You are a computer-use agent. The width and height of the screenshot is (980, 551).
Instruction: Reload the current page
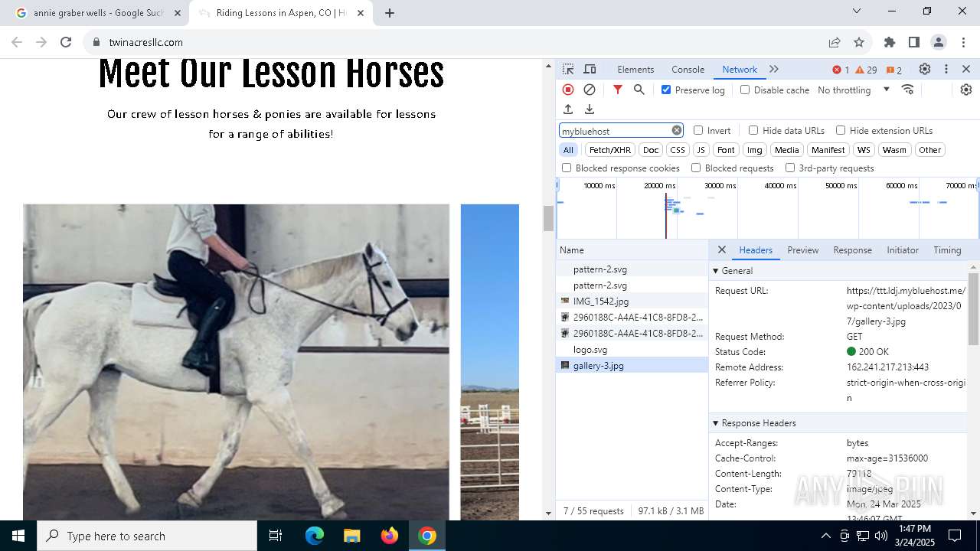coord(66,42)
